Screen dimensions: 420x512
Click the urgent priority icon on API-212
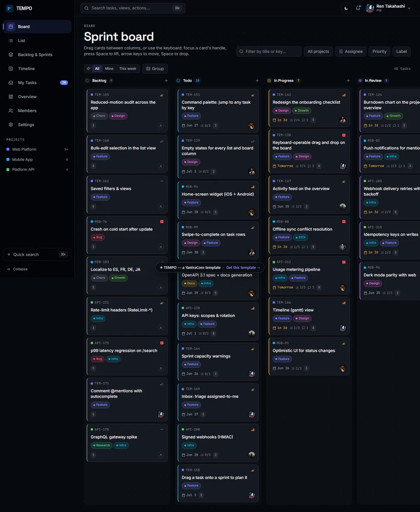[344, 262]
